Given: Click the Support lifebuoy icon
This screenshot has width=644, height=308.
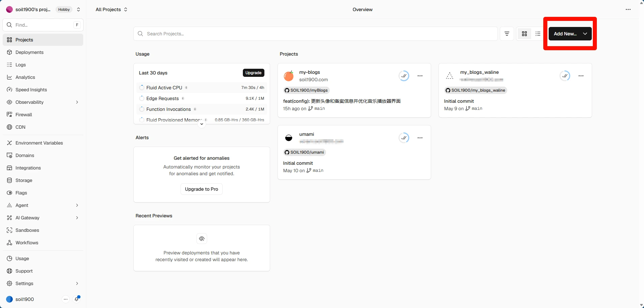Looking at the screenshot, I should (9, 271).
